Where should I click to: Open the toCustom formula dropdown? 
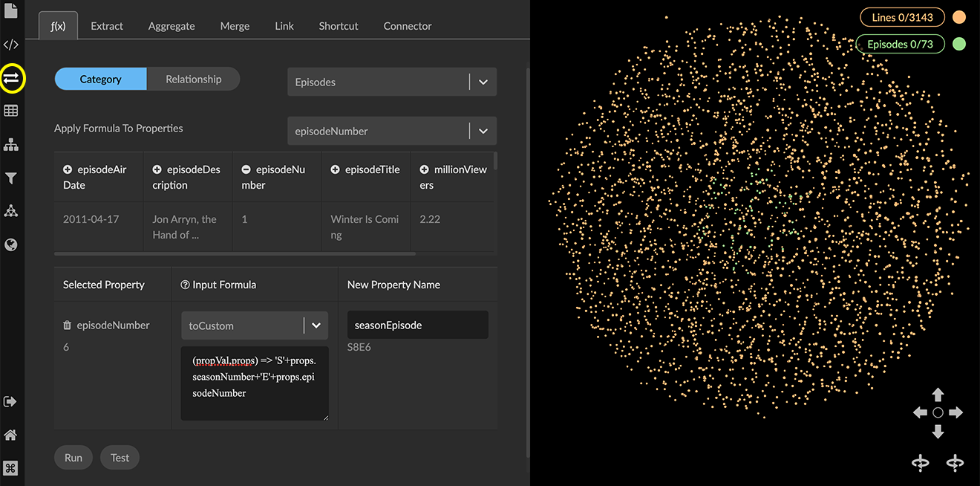[x=316, y=325]
